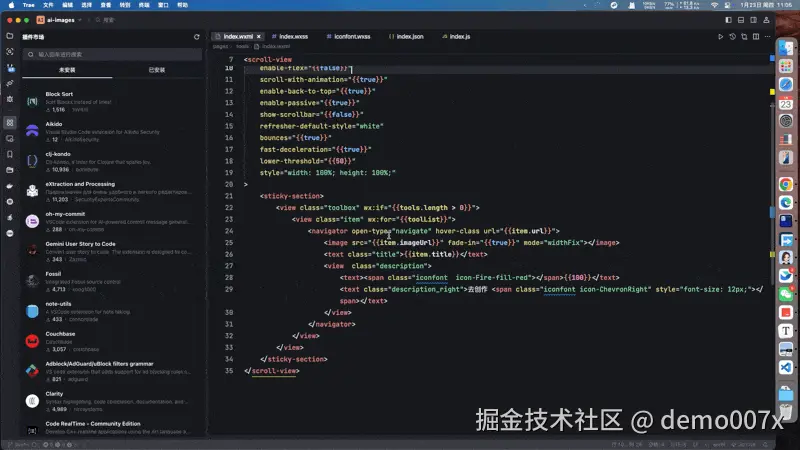Close the index.wxml tab
Screen dimensions: 800x450
pyautogui.click(x=259, y=37)
